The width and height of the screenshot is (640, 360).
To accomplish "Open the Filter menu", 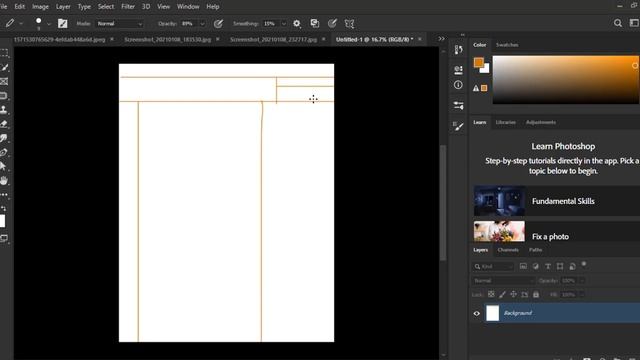I will [x=128, y=7].
